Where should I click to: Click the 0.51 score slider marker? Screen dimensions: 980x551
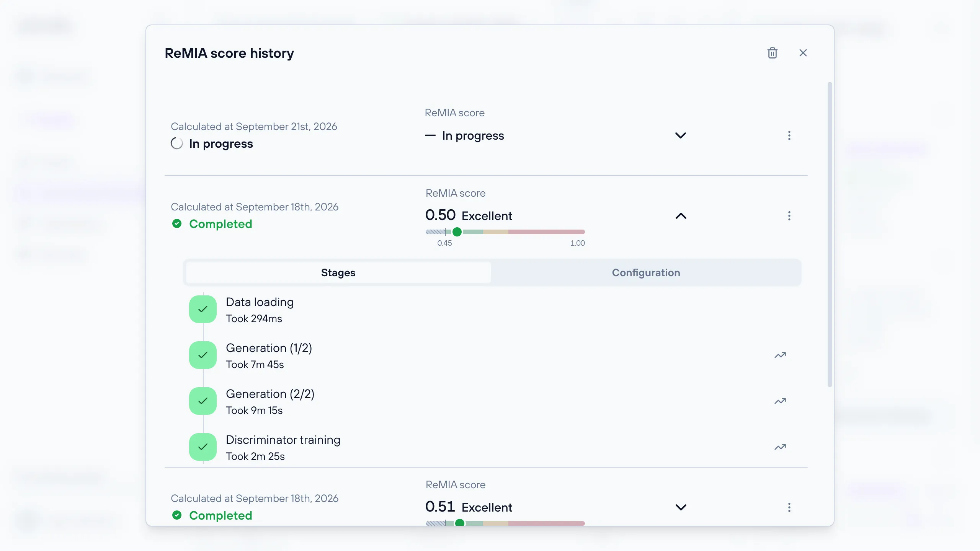(460, 523)
